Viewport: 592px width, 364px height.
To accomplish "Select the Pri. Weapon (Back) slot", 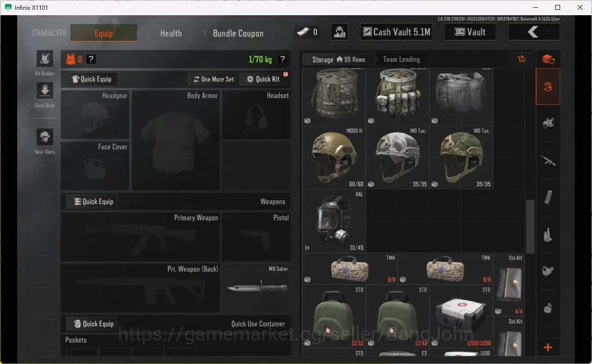I will coord(140,288).
